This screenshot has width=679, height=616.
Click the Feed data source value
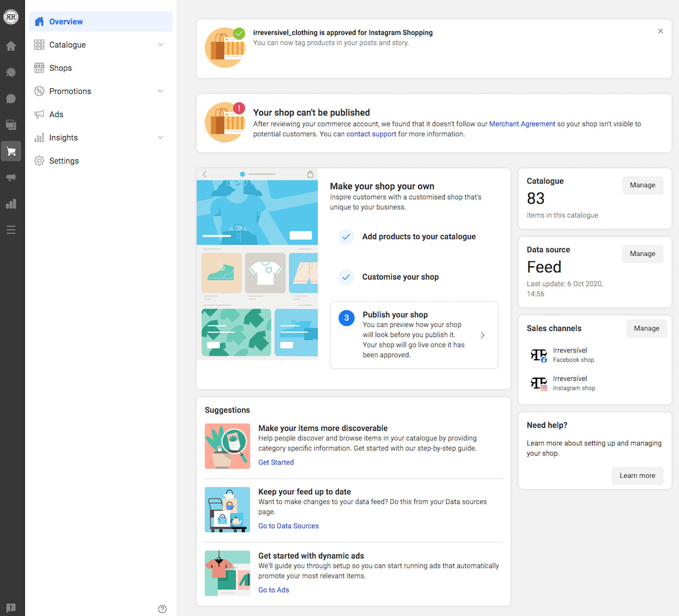point(544,267)
